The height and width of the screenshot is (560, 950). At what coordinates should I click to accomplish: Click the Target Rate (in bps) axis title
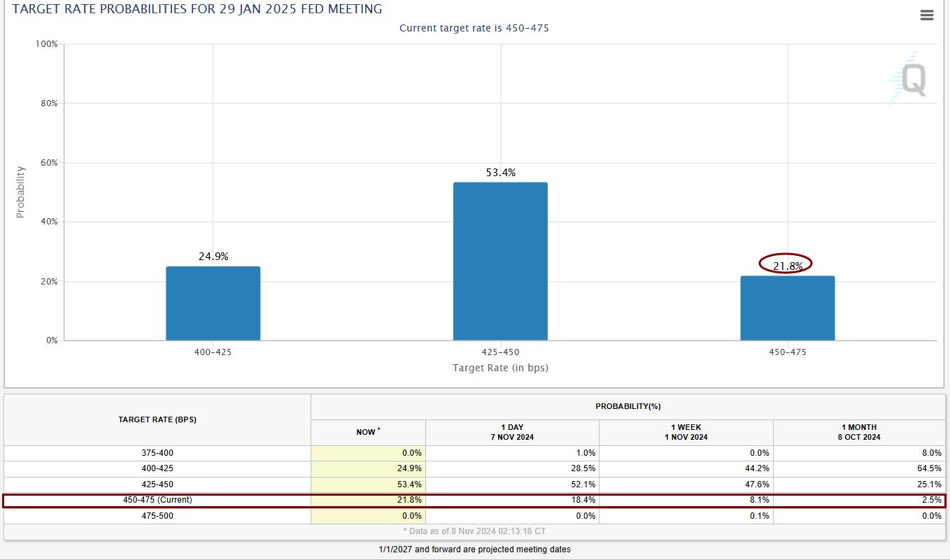500,368
